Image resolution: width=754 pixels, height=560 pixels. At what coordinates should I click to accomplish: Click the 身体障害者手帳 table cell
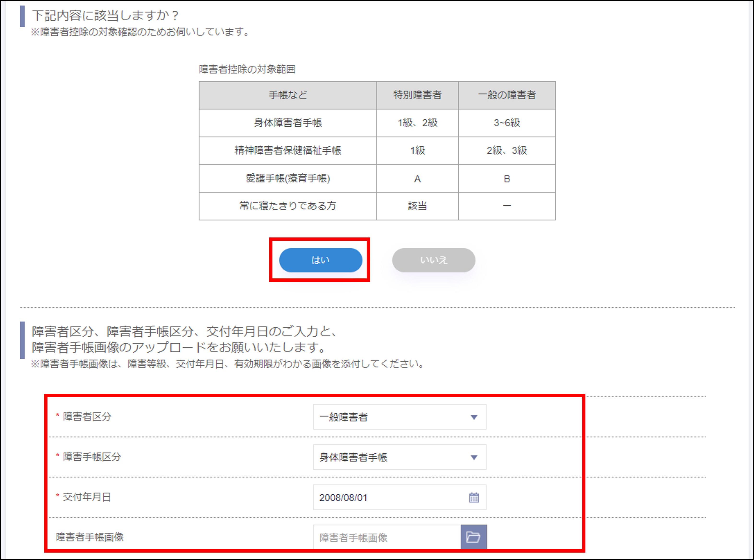[288, 123]
